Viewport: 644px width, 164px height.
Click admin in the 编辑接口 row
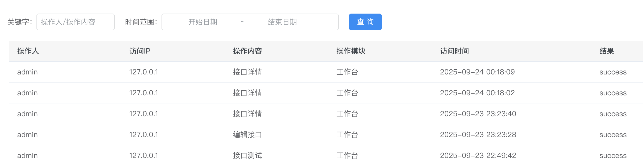click(27, 134)
